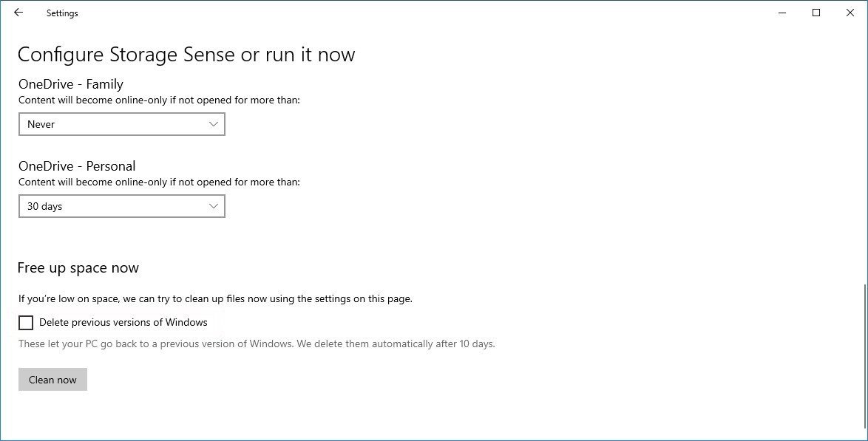Viewport: 868px width, 441px height.
Task: Select the 'OneDrive - Personal' section heading
Action: point(77,166)
